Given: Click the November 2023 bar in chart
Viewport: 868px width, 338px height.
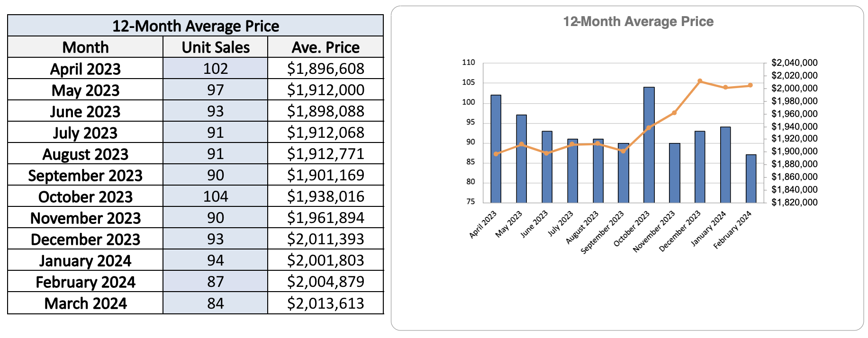Looking at the screenshot, I should click(x=675, y=173).
